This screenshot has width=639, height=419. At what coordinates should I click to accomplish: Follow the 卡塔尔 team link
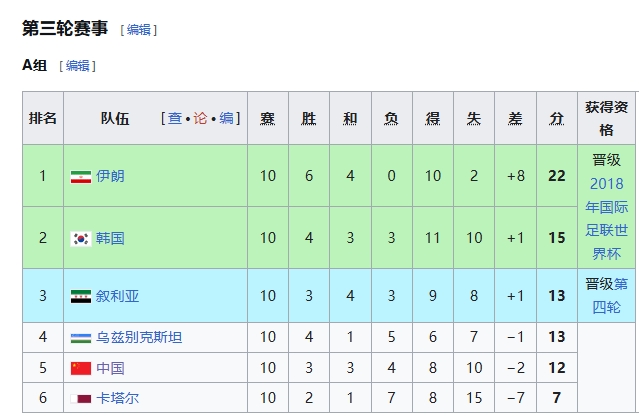[x=118, y=399]
